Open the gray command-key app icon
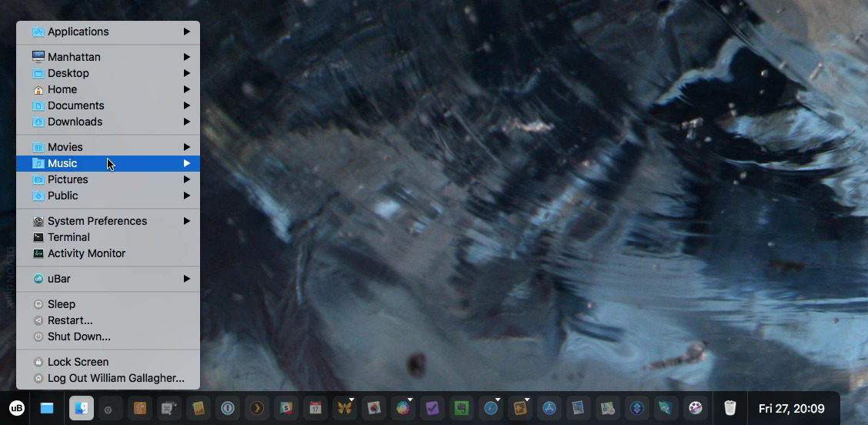 (x=169, y=408)
